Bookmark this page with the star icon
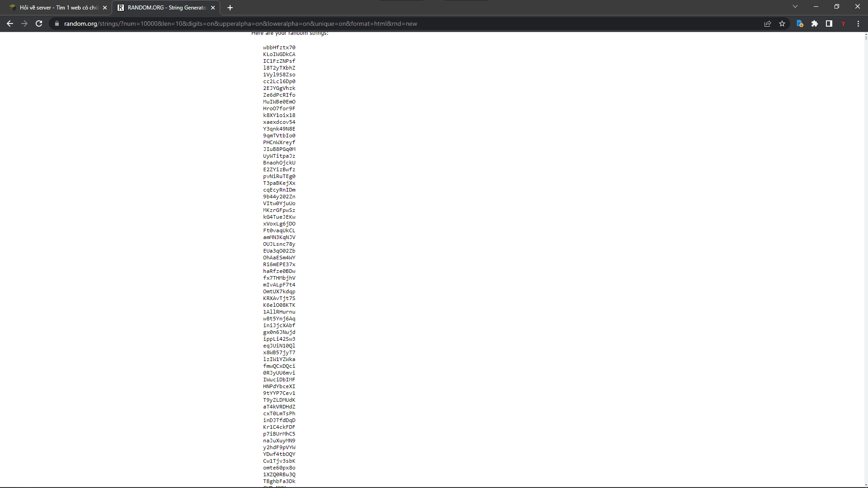 click(x=782, y=23)
